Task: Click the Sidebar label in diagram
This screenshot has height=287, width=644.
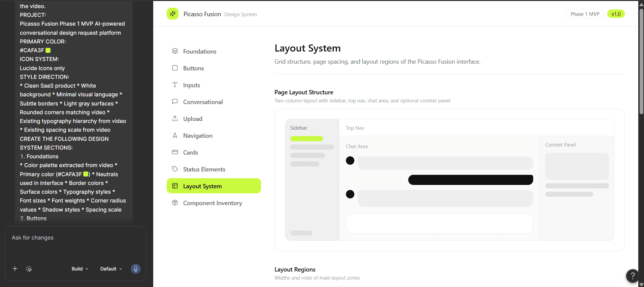Action: [x=299, y=128]
